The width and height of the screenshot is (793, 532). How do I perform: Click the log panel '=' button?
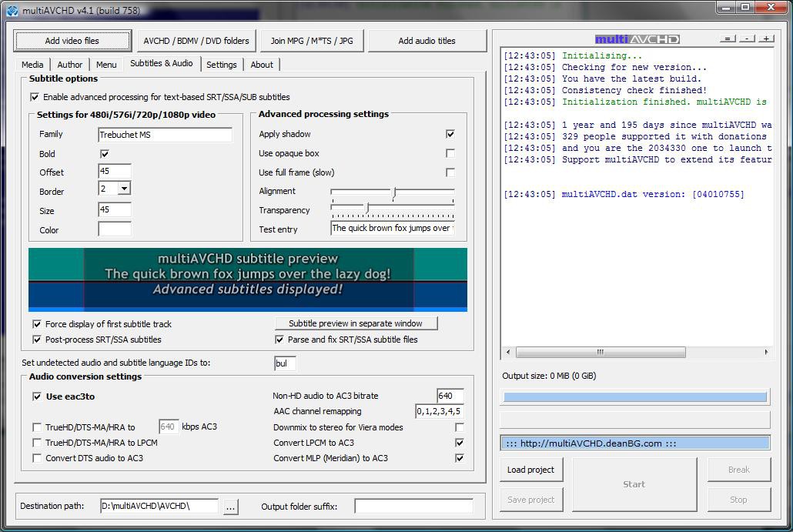[728, 38]
